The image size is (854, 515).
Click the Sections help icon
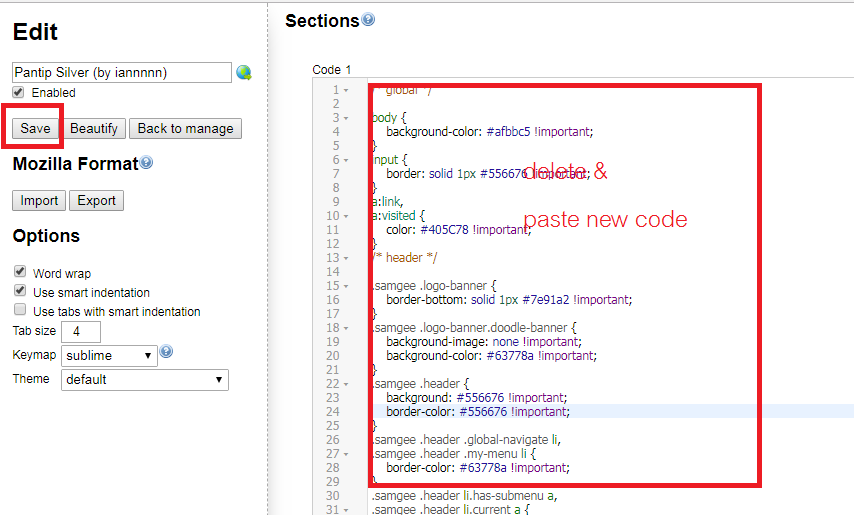tap(368, 19)
